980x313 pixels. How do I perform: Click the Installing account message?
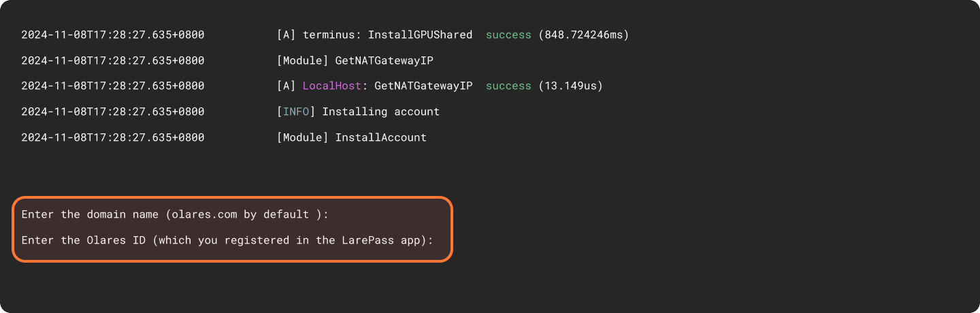(380, 112)
